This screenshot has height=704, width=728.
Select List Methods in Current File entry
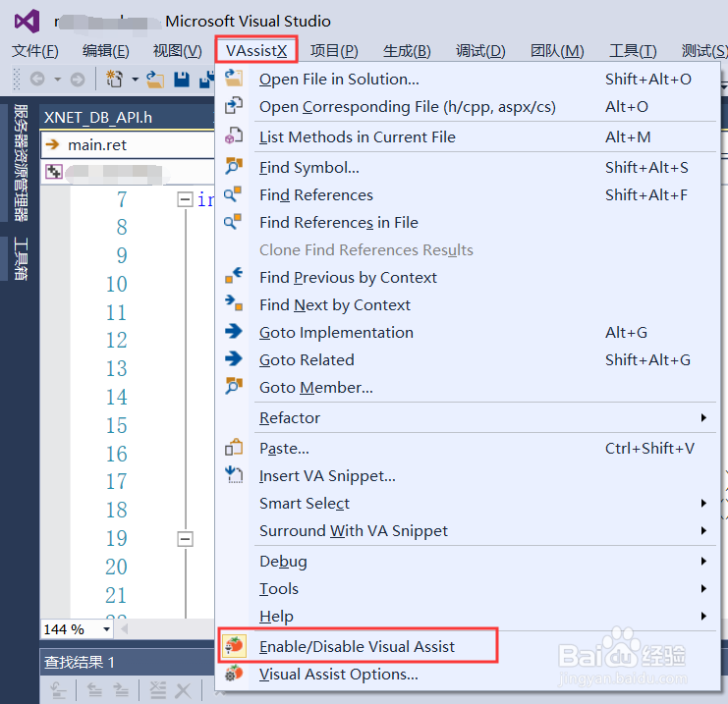point(468,136)
